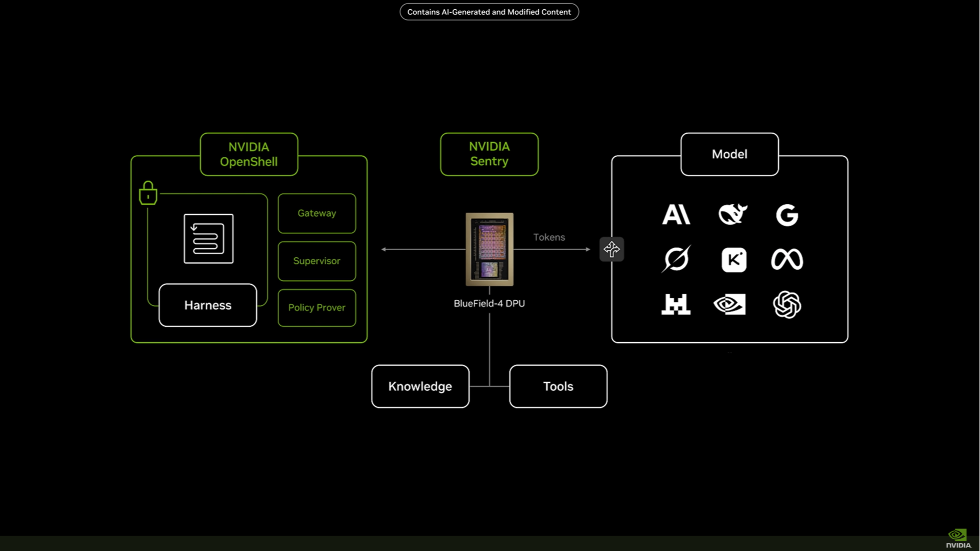Click the Google G logo

click(x=787, y=215)
